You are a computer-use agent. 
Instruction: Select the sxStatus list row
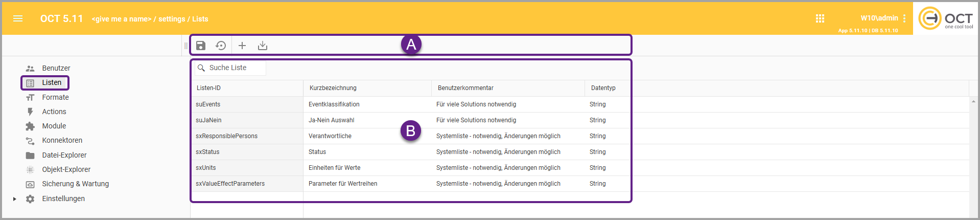[x=207, y=152]
